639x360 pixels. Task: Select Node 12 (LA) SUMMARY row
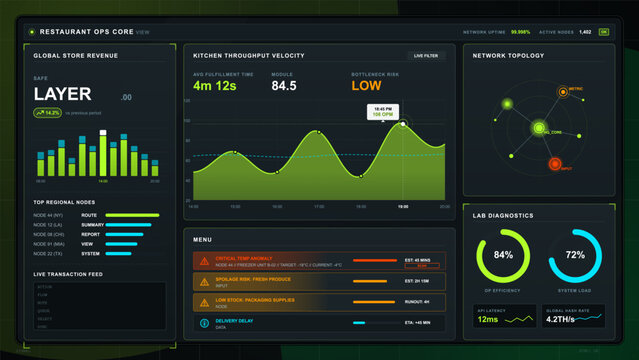point(97,225)
